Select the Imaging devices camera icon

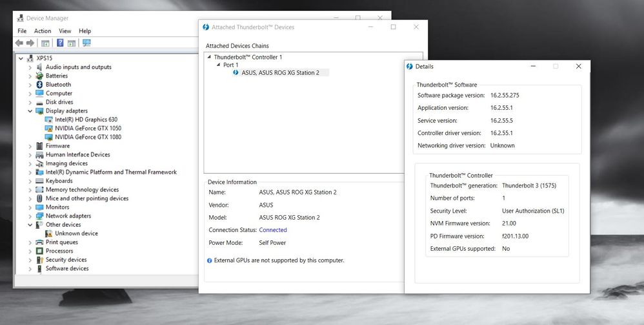tap(39, 163)
